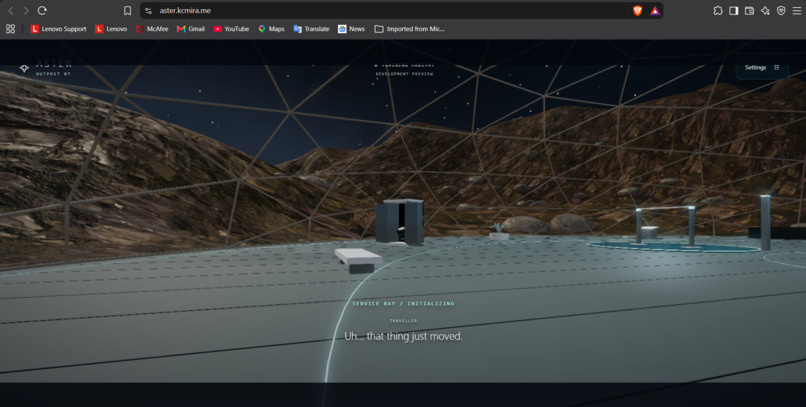
Task: Open the browser hamburger menu
Action: point(797,11)
